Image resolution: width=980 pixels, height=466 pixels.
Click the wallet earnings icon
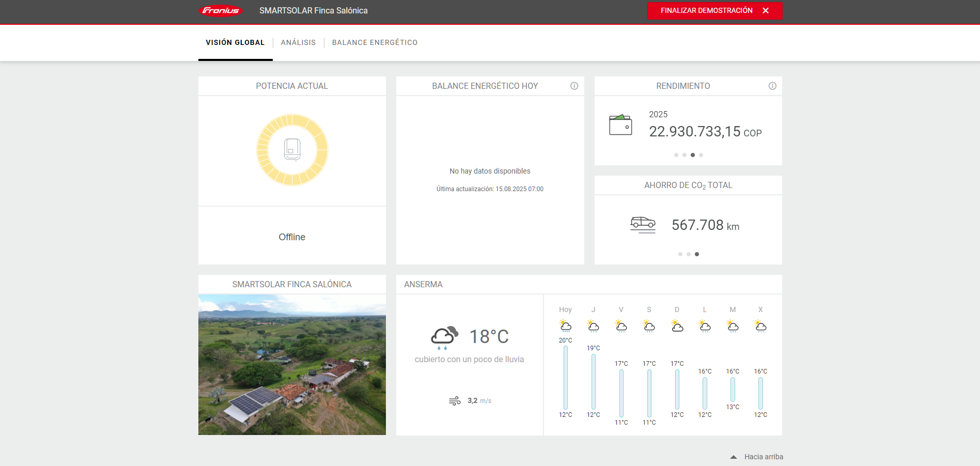(620, 125)
